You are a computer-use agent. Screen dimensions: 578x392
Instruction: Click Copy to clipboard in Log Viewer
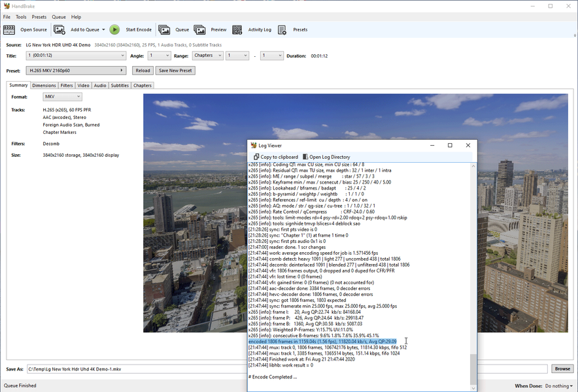pyautogui.click(x=276, y=157)
